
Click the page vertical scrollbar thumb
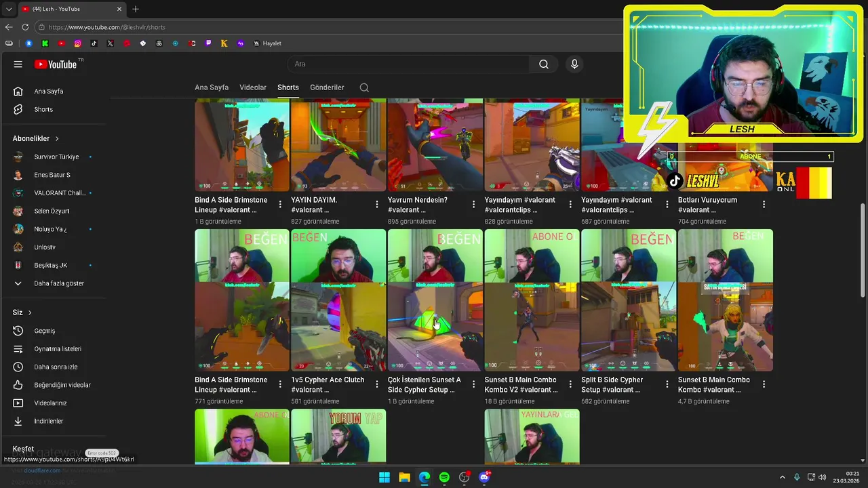point(863,251)
